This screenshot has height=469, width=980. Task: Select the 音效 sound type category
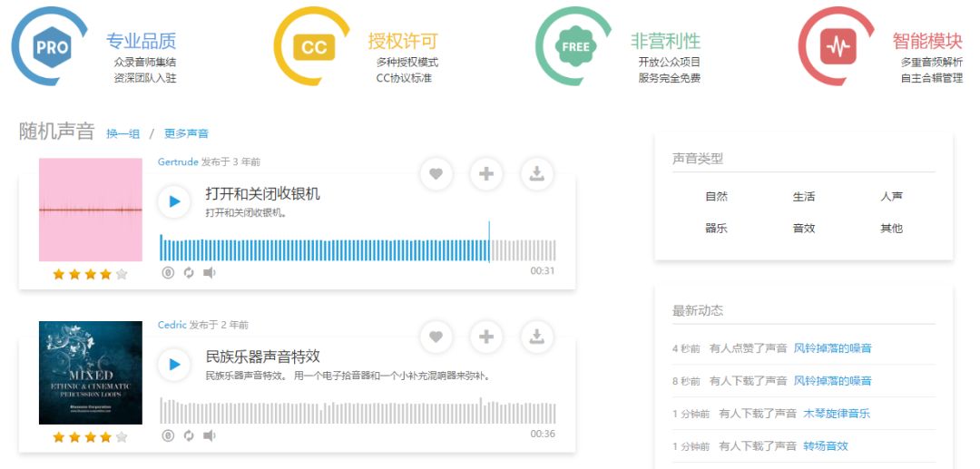pos(803,229)
